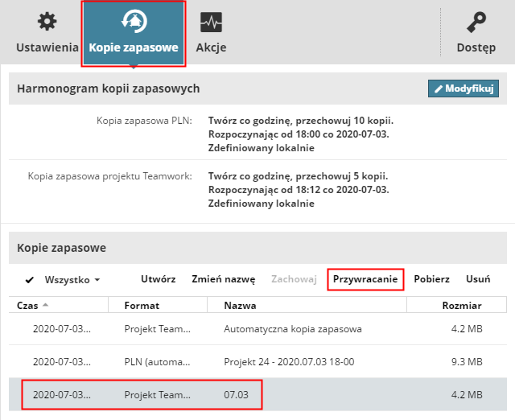
Task: Click Usuń to delete backup
Action: pyautogui.click(x=478, y=279)
